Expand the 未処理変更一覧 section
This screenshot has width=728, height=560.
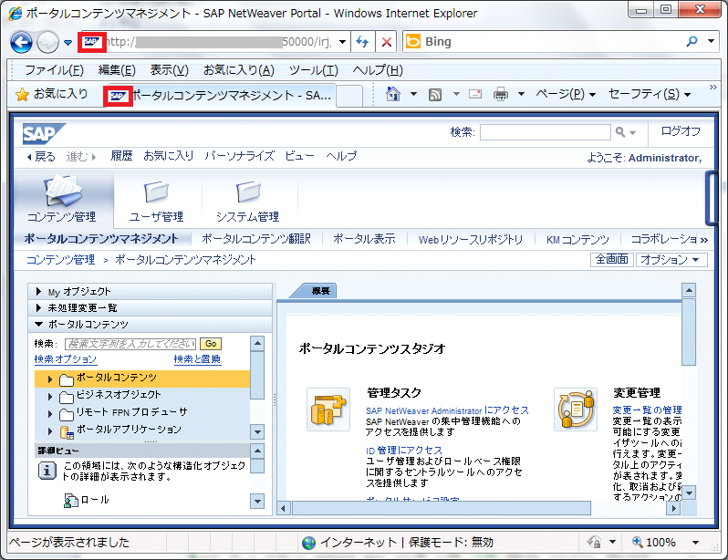(39, 307)
